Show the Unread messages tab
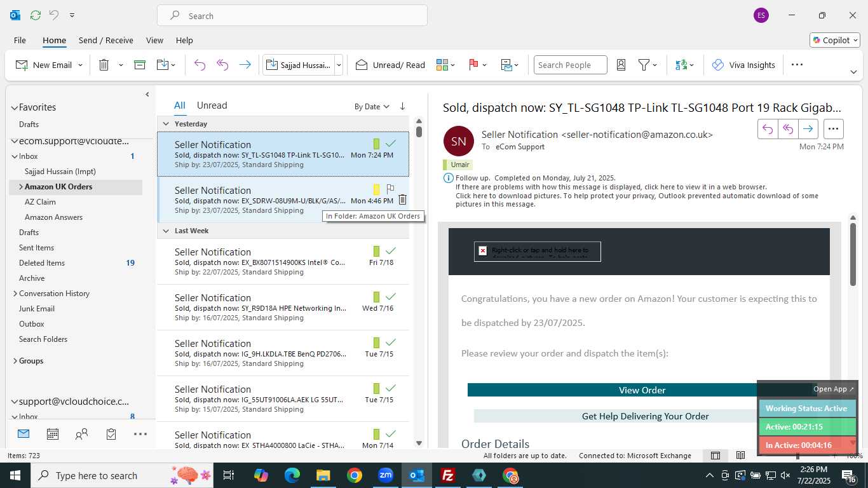 pos(212,105)
